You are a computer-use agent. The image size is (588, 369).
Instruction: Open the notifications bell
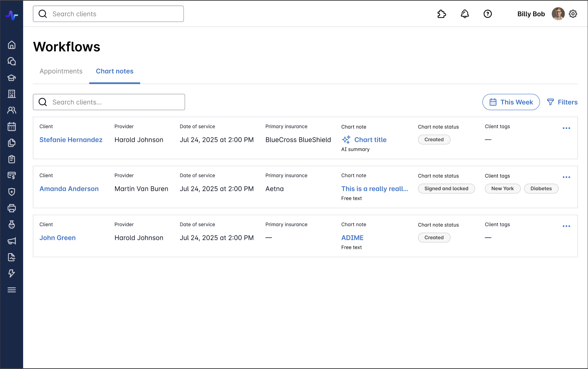click(465, 14)
